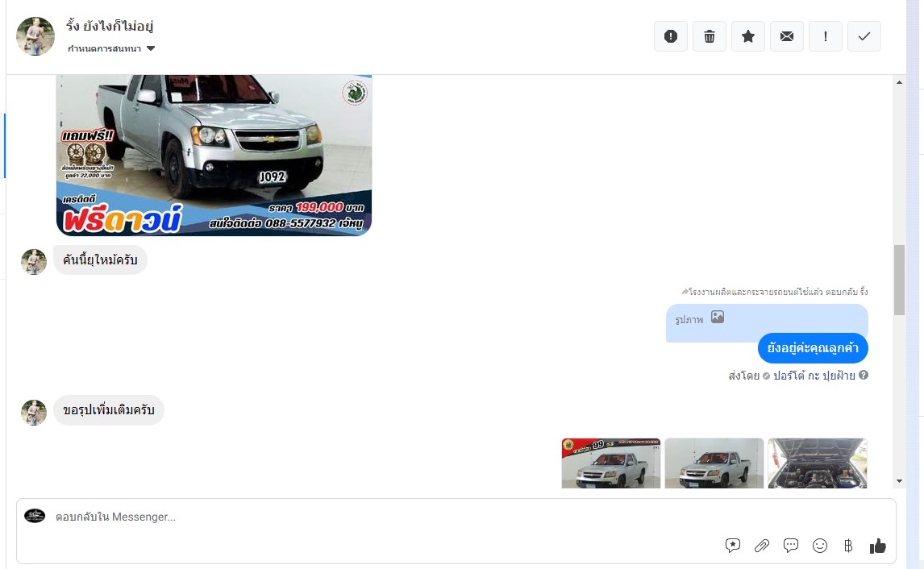Send a thumbs-up like
This screenshot has width=924, height=569.
tap(877, 546)
